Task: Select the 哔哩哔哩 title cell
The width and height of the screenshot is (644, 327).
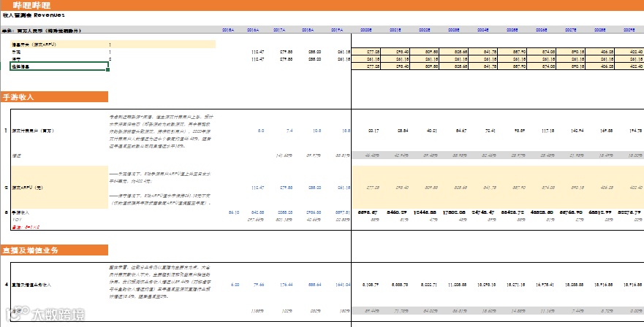Action: pos(31,5)
